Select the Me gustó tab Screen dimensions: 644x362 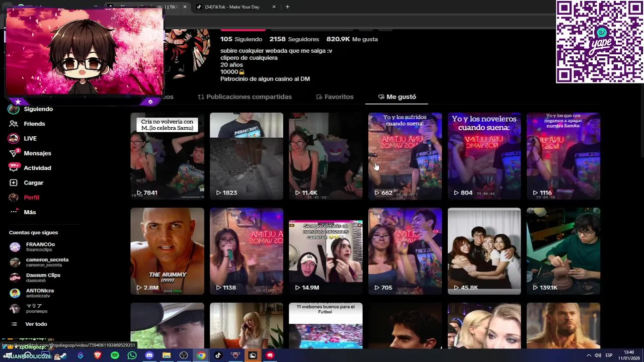click(397, 97)
